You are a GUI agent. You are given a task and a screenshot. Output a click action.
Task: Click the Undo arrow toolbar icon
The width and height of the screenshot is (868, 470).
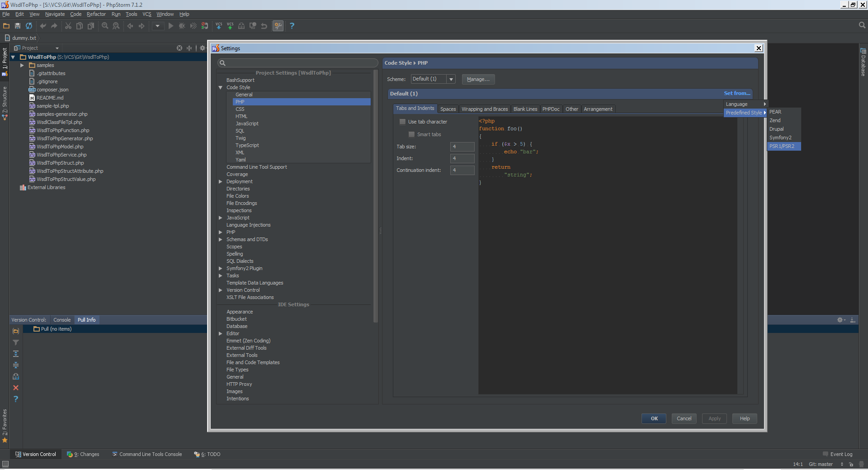[x=43, y=26]
